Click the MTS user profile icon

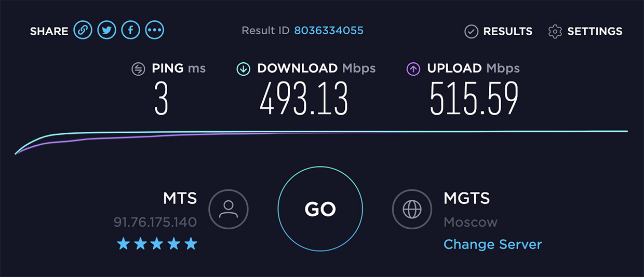click(x=229, y=209)
